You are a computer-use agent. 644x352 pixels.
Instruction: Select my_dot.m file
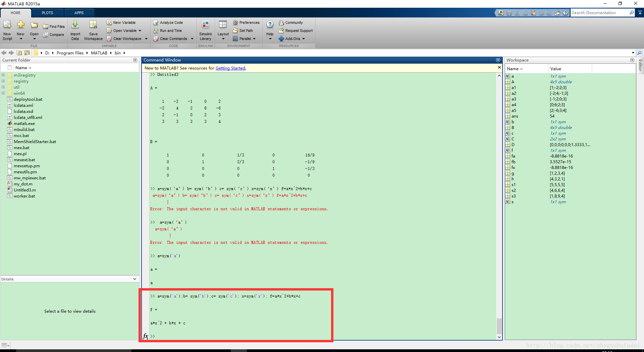point(23,184)
